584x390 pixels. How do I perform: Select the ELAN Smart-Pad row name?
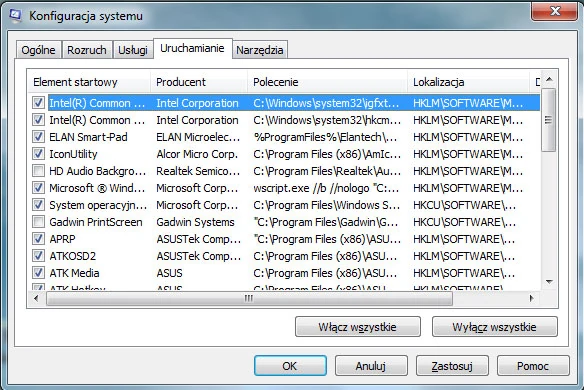point(88,137)
